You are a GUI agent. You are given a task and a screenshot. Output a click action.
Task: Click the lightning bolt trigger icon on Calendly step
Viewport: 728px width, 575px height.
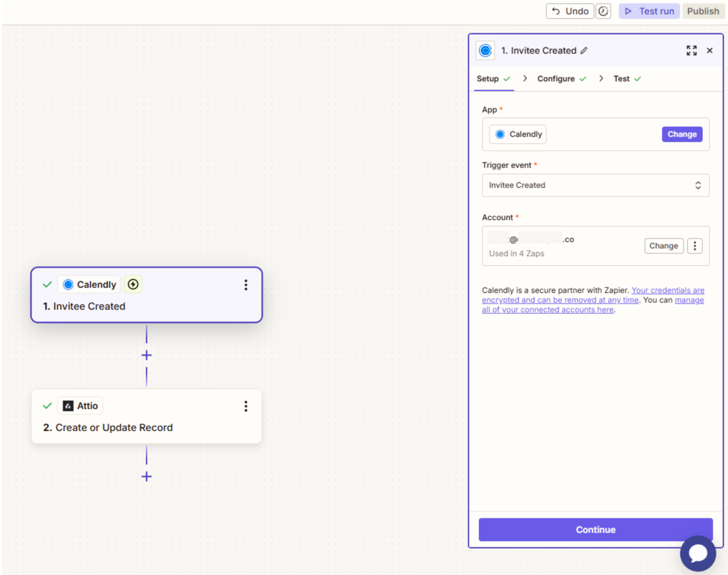[x=133, y=285]
